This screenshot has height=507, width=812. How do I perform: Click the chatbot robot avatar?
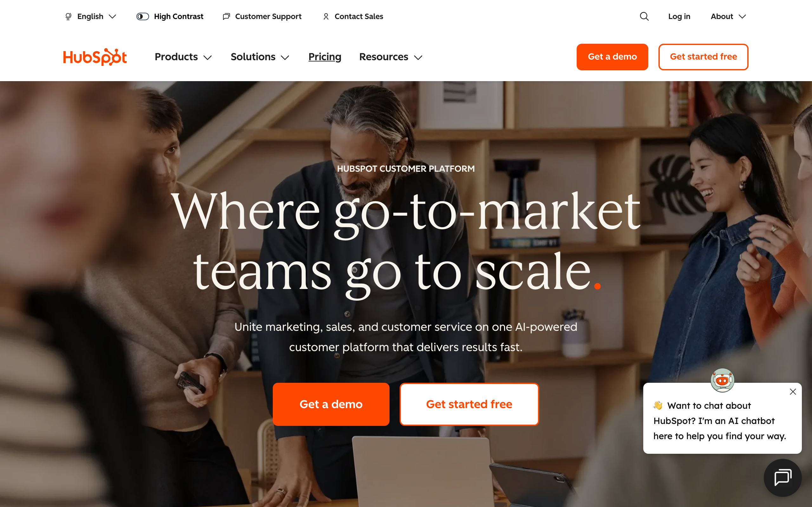click(x=723, y=380)
